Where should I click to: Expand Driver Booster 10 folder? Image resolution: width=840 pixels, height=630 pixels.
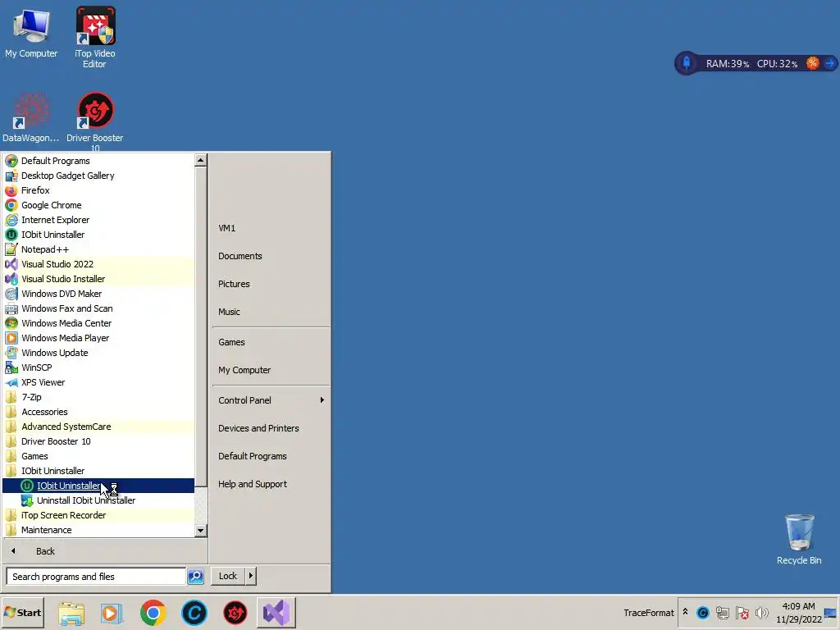(98, 441)
